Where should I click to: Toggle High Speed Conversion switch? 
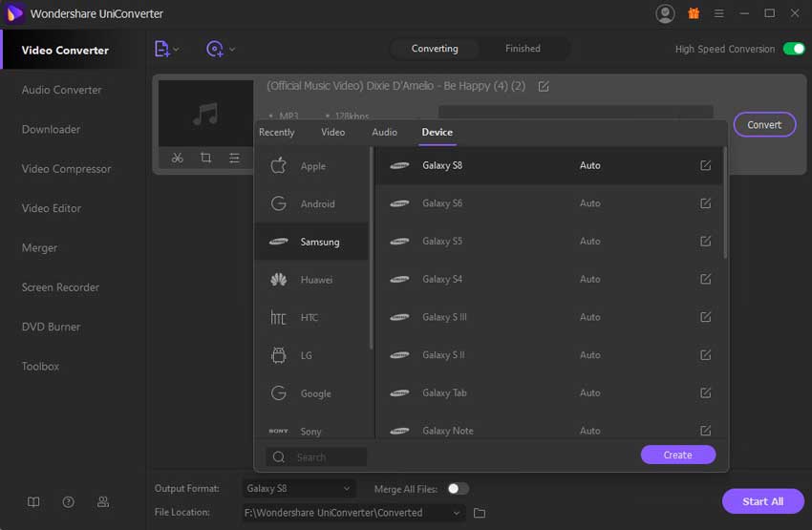point(794,49)
